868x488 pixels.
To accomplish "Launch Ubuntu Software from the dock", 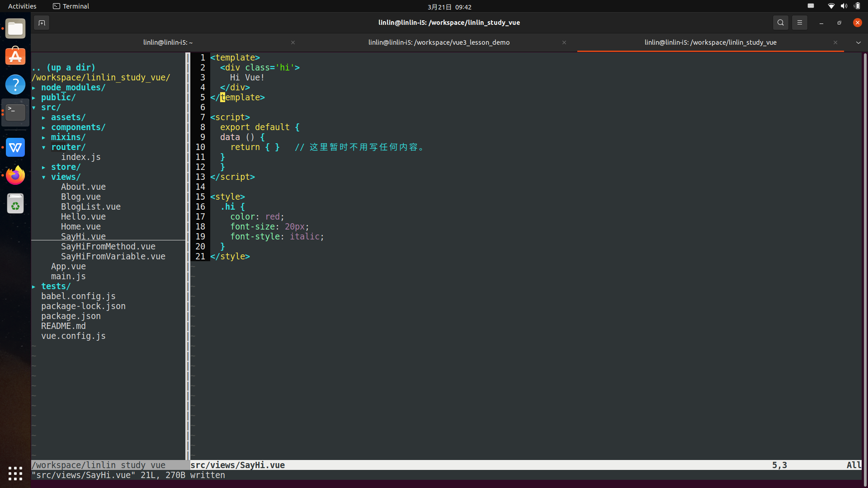I will click(x=15, y=56).
